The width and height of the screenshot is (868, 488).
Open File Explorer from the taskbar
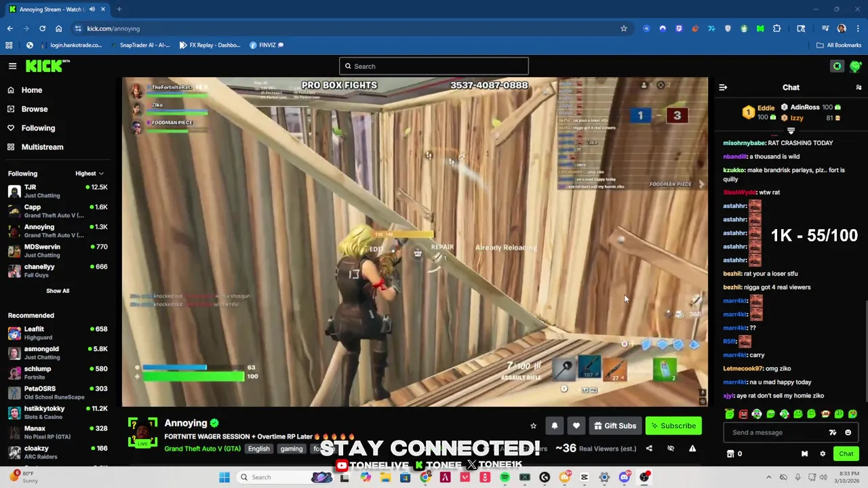click(385, 477)
